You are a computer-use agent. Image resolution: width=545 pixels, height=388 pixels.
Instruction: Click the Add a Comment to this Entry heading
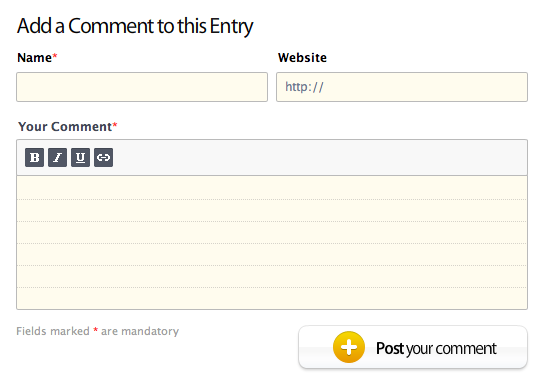point(135,26)
